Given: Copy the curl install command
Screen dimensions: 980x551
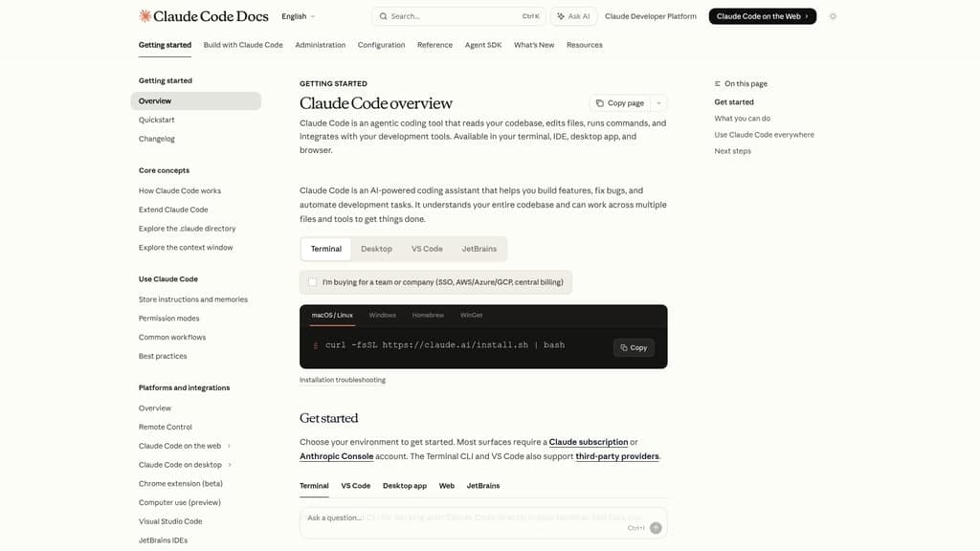Looking at the screenshot, I should tap(634, 347).
